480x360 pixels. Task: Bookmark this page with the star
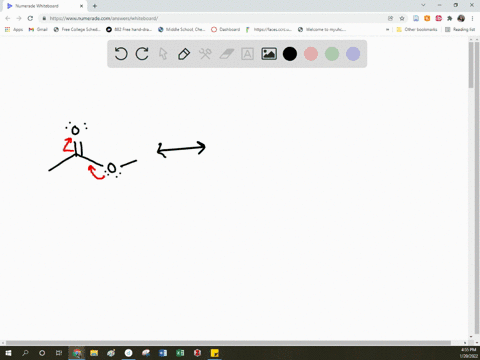point(402,18)
